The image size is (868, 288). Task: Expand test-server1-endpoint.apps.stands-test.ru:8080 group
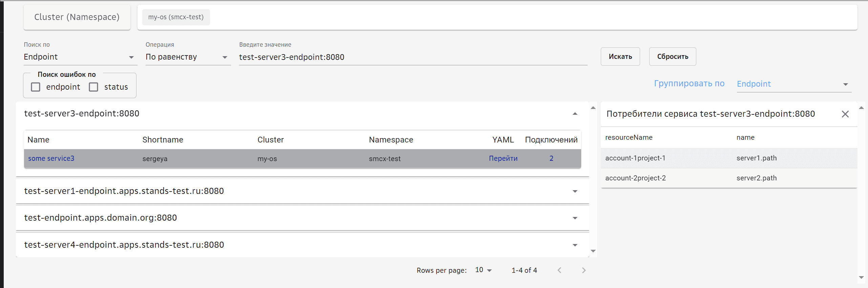coord(575,191)
